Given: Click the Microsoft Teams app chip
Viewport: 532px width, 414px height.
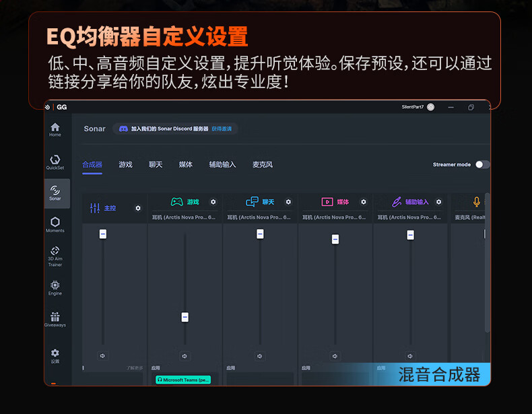Looking at the screenshot, I should 183,380.
